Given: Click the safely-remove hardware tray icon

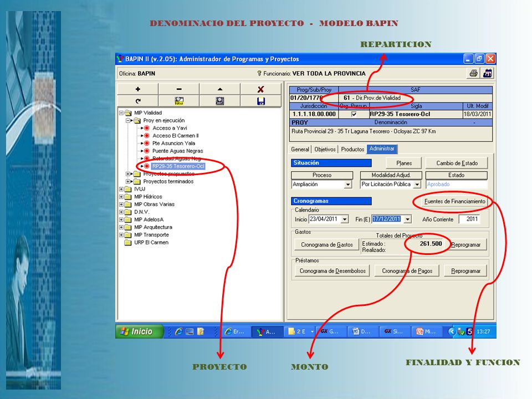Looking at the screenshot, I should pos(461,331).
